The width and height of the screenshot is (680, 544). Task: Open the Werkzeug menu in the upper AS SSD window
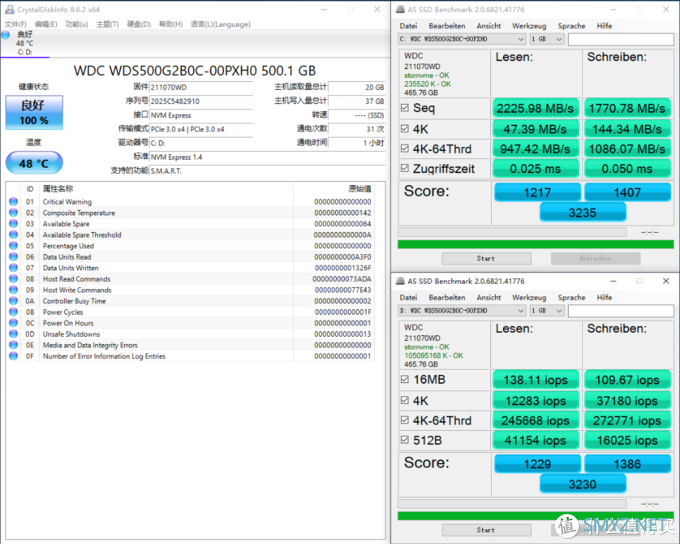(528, 25)
